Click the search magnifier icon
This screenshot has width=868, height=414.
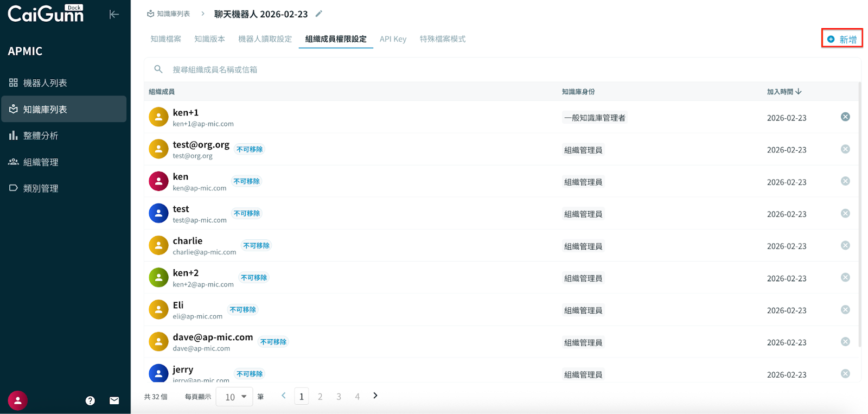pos(158,69)
